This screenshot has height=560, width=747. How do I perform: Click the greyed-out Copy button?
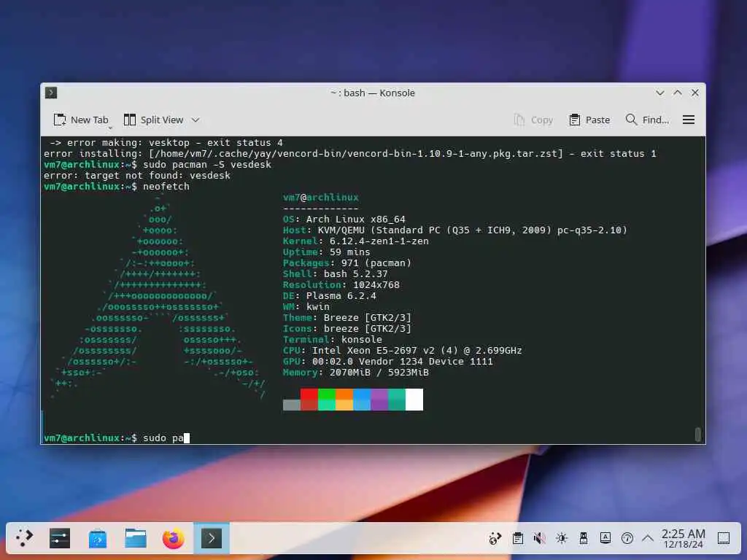point(533,120)
